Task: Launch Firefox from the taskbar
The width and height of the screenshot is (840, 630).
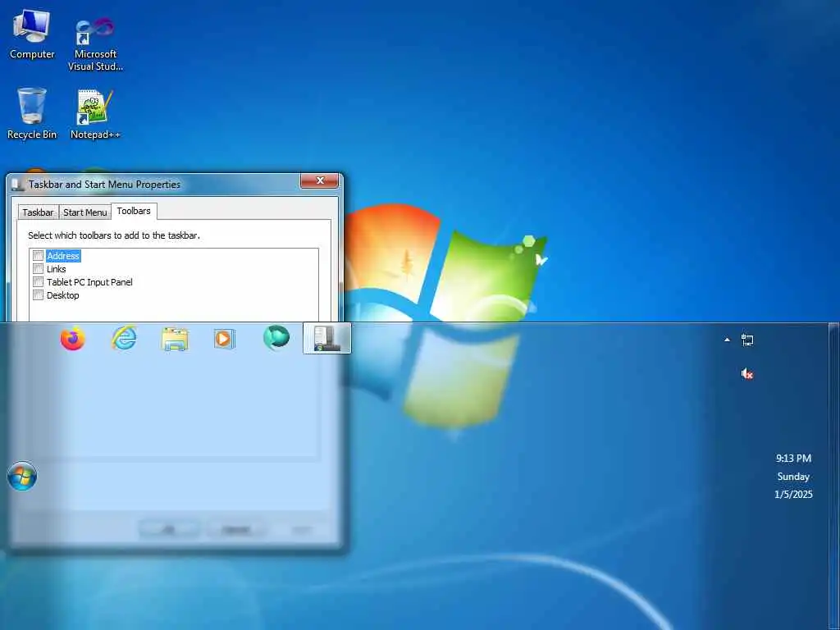Action: pos(73,339)
